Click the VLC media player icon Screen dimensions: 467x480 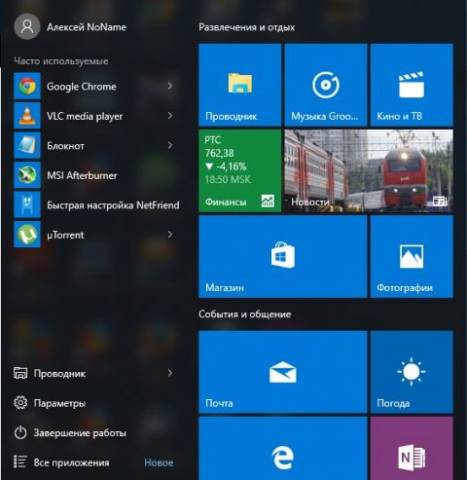[27, 116]
